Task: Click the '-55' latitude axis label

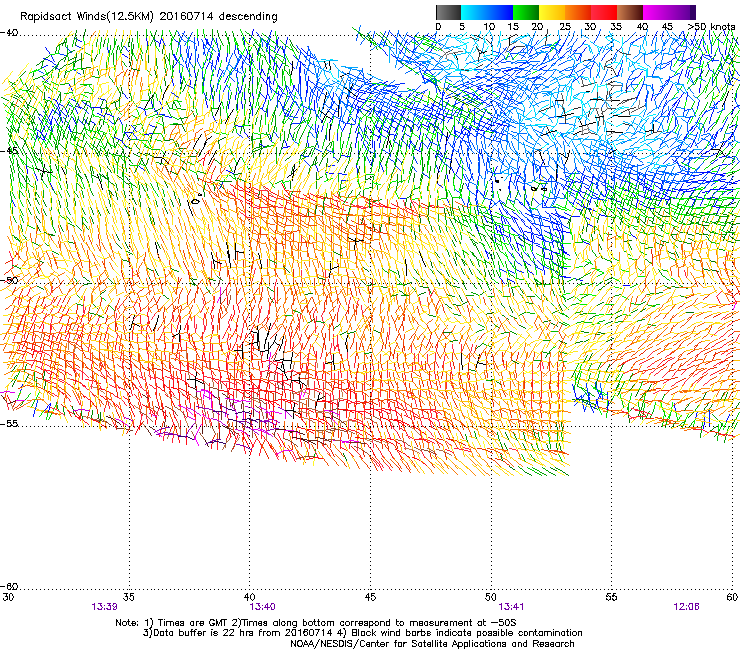Action: pyautogui.click(x=9, y=423)
